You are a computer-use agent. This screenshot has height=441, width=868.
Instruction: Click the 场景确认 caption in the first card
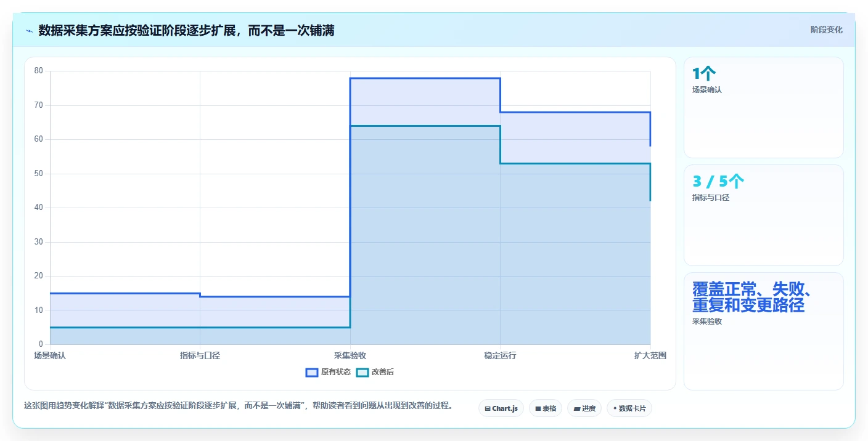click(x=706, y=90)
